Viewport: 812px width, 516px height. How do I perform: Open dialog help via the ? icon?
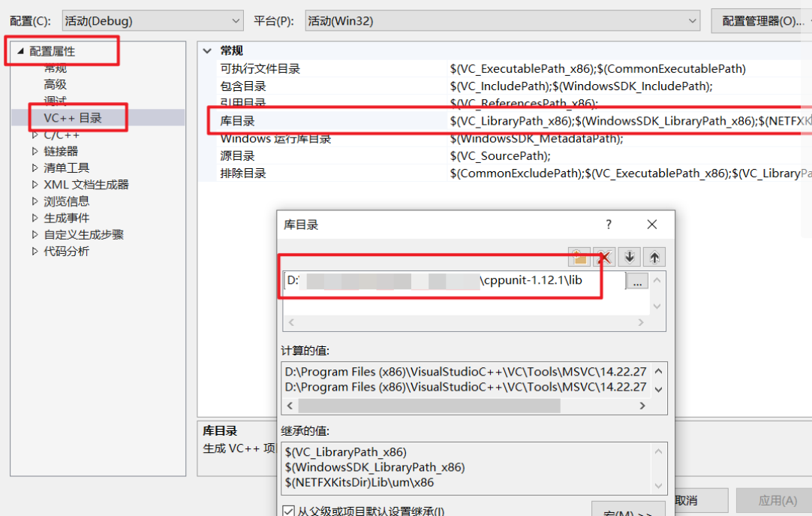click(x=608, y=224)
